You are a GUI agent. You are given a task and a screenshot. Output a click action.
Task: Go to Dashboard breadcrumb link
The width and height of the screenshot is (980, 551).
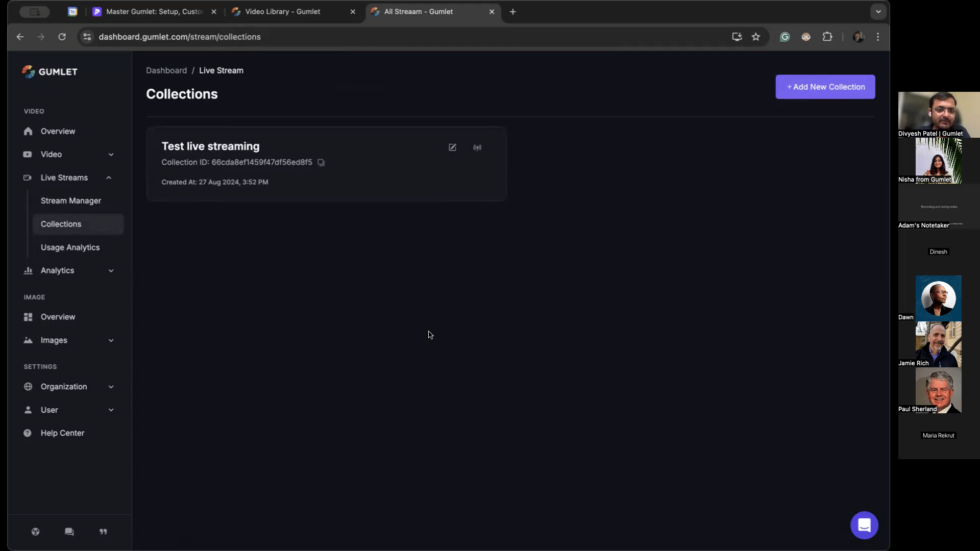tap(166, 70)
